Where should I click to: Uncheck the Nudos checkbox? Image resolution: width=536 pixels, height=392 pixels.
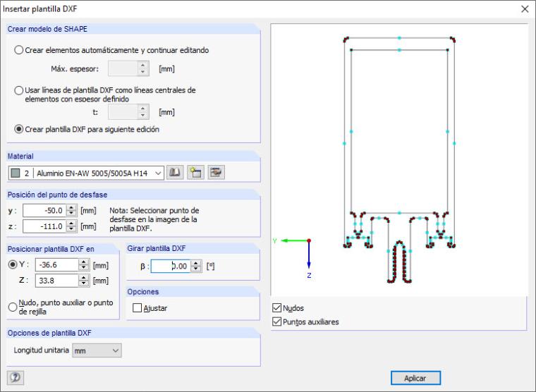coord(277,307)
